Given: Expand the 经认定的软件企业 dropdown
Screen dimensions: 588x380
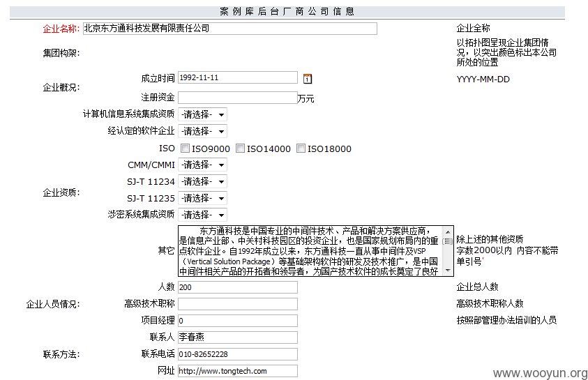Looking at the screenshot, I should click(202, 131).
